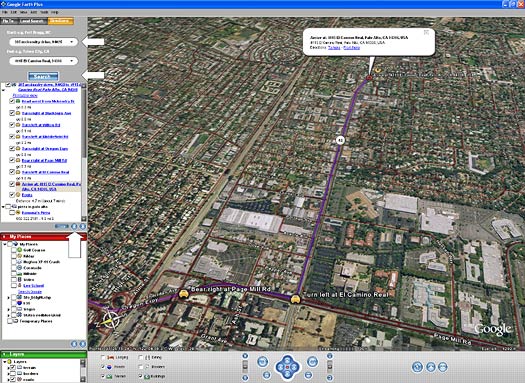525x383 pixels.
Task: Collapse the My Places tree folder
Action: click(x=5, y=244)
